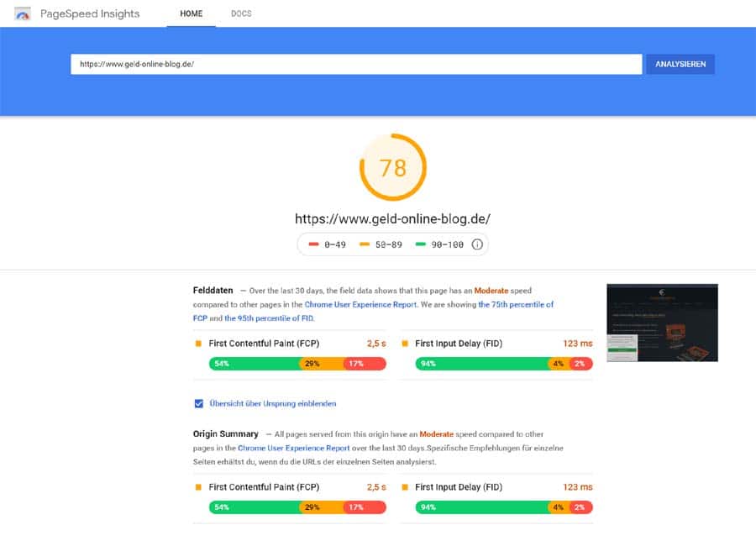
Task: Click green 54% segment of Felddaten FCP bar
Action: (254, 364)
